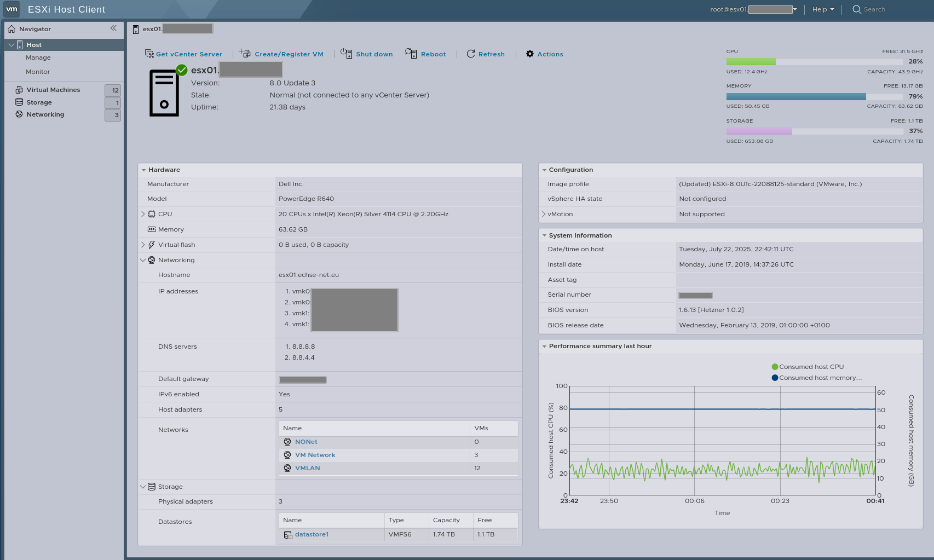This screenshot has width=934, height=560.
Task: Collapse the Host tree node in Navigator
Action: tap(11, 45)
